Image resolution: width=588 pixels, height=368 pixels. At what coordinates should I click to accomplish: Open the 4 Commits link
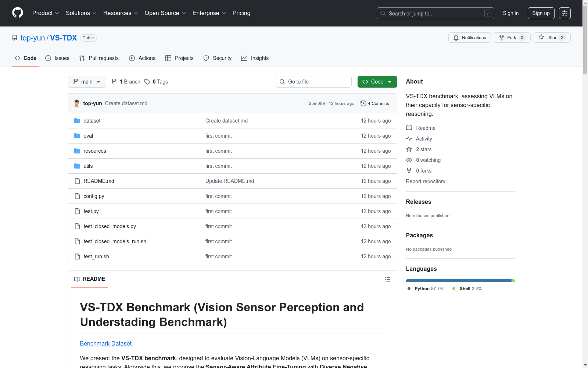[x=375, y=103]
